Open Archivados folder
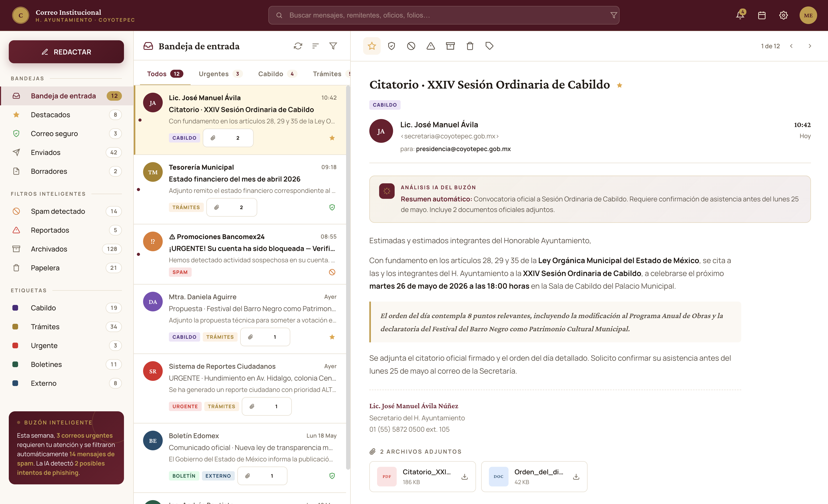Image resolution: width=828 pixels, height=504 pixels. pyautogui.click(x=67, y=249)
